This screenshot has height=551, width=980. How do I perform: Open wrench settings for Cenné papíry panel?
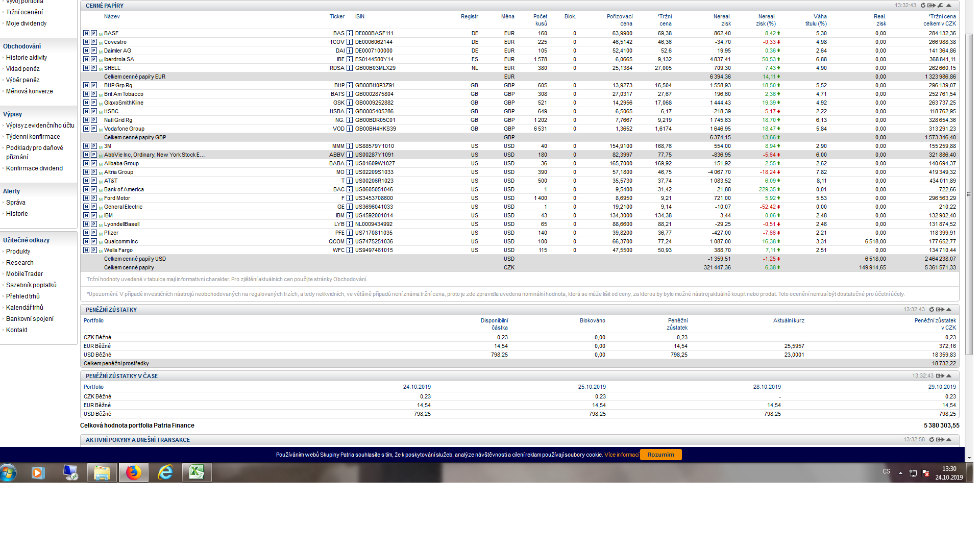tap(940, 6)
